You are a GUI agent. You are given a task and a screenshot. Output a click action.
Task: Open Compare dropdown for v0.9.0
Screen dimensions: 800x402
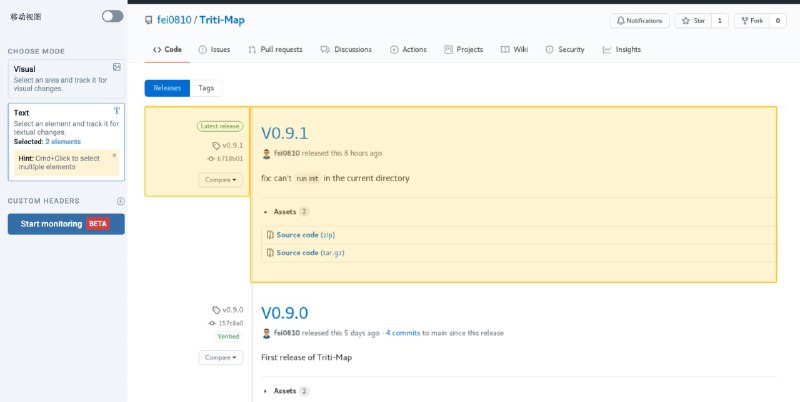(x=220, y=357)
